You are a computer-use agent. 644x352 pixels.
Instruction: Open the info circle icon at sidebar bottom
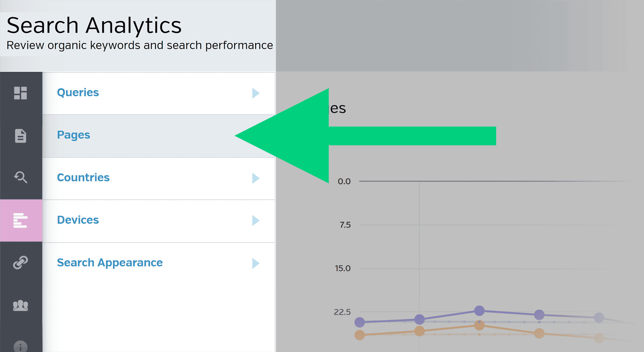click(x=21, y=347)
